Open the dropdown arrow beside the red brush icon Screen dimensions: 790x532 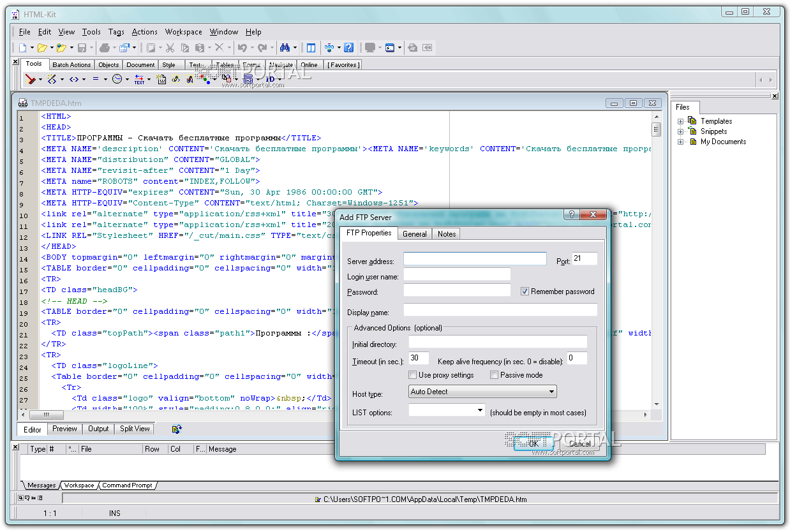(40, 80)
